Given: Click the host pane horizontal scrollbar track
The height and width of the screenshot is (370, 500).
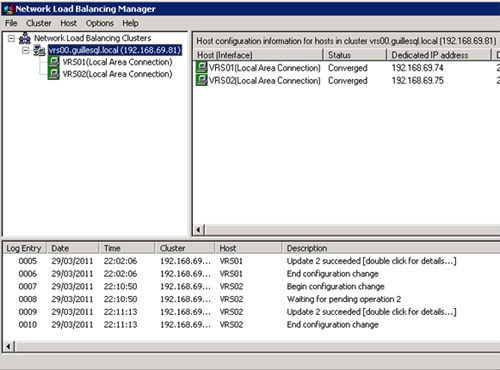Looking at the screenshot, I should (x=352, y=230).
